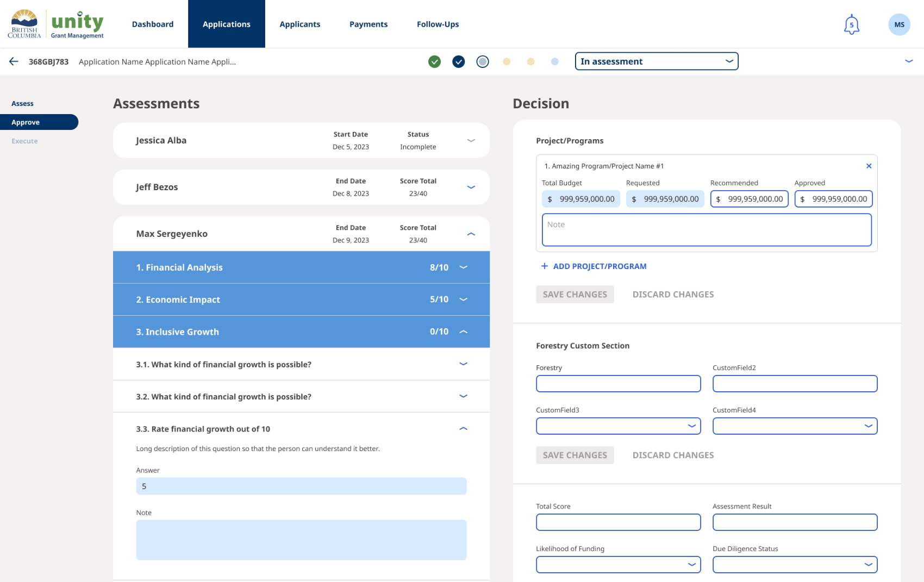The height and width of the screenshot is (582, 924).
Task: Click the green completed step checkmark
Action: pyautogui.click(x=434, y=61)
